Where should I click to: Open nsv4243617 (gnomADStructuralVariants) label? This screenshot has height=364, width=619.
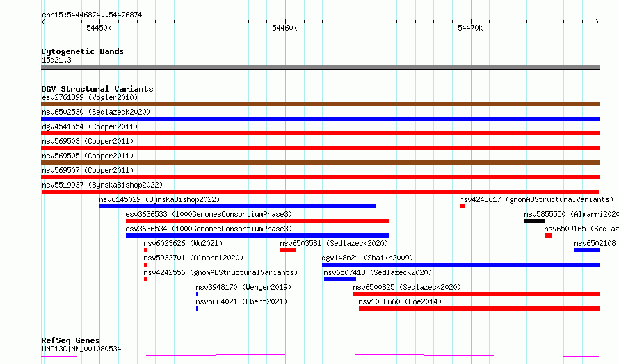[x=536, y=199]
